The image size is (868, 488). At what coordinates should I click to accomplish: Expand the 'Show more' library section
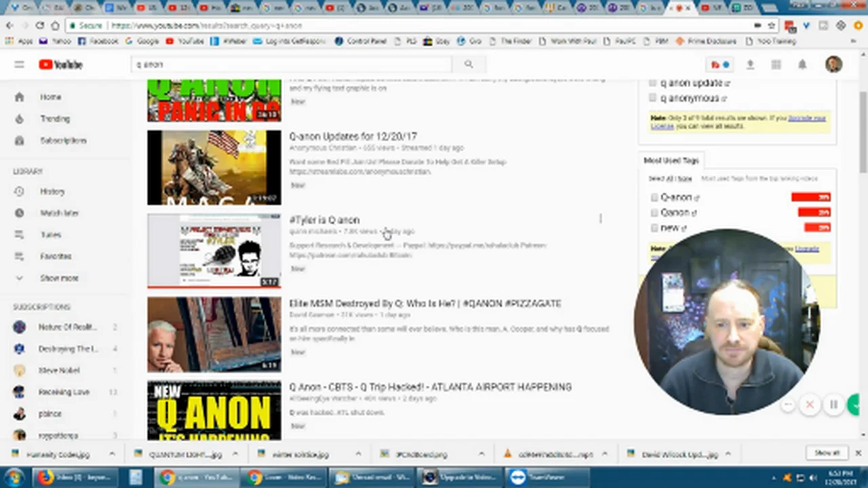tap(58, 278)
